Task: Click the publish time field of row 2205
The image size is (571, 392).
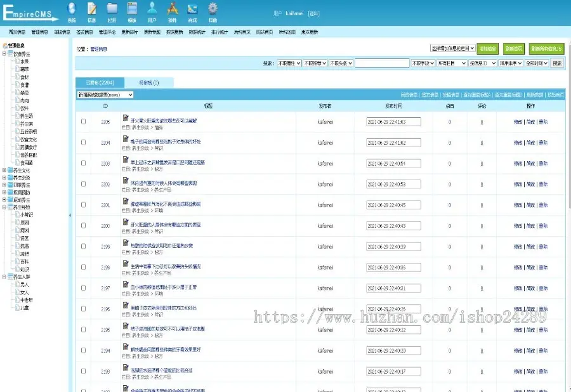Action: click(x=393, y=122)
